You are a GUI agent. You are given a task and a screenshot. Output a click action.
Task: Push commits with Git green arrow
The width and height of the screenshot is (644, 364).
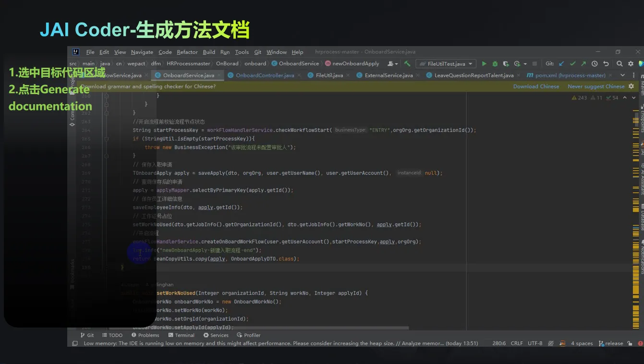click(x=583, y=64)
